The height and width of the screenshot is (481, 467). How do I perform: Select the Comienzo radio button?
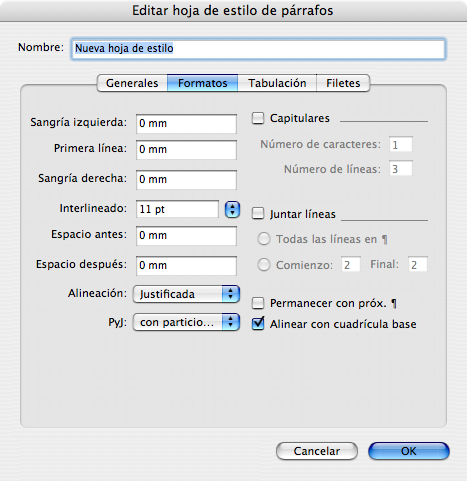click(x=264, y=265)
